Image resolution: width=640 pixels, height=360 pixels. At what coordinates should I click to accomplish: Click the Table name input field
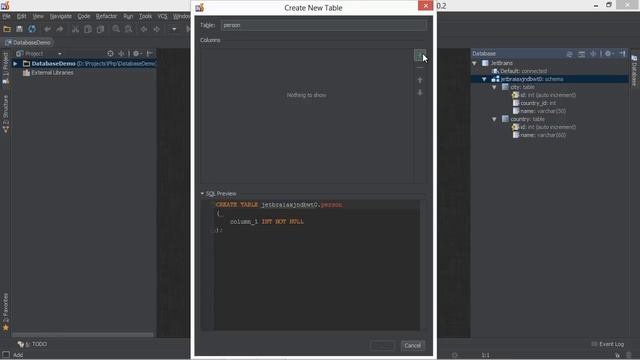point(324,25)
